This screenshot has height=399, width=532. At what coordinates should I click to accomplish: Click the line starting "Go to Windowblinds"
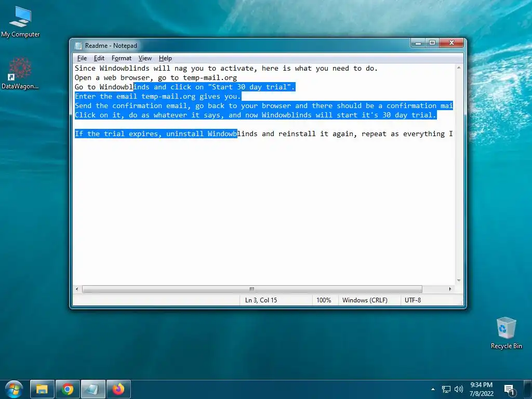point(185,87)
